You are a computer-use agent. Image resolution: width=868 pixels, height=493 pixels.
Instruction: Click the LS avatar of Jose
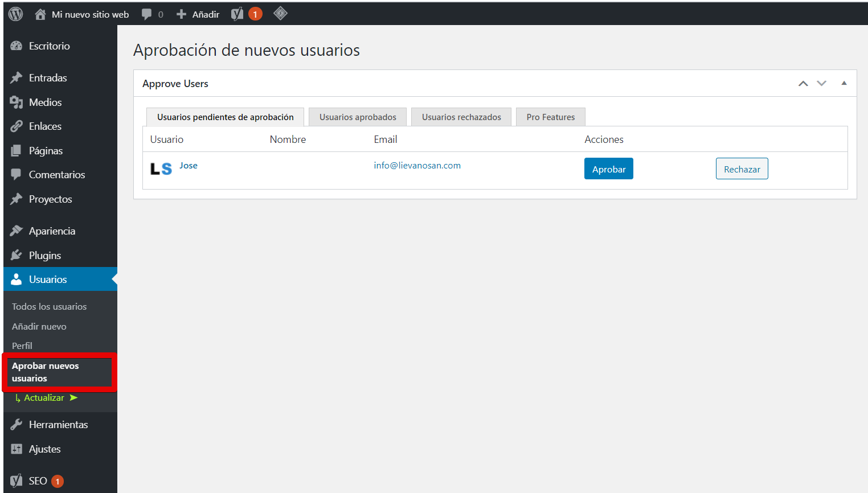click(161, 169)
